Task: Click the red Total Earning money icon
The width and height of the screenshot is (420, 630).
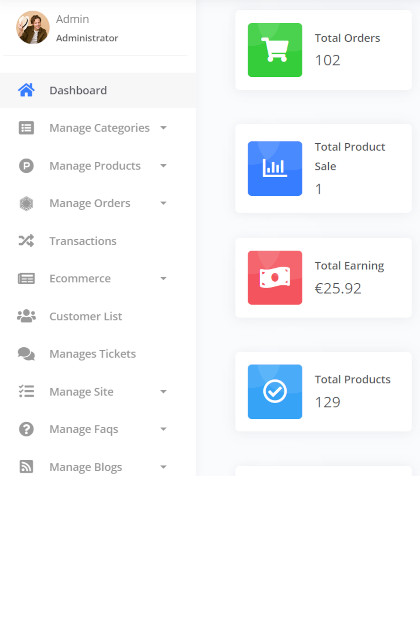Action: (x=275, y=278)
